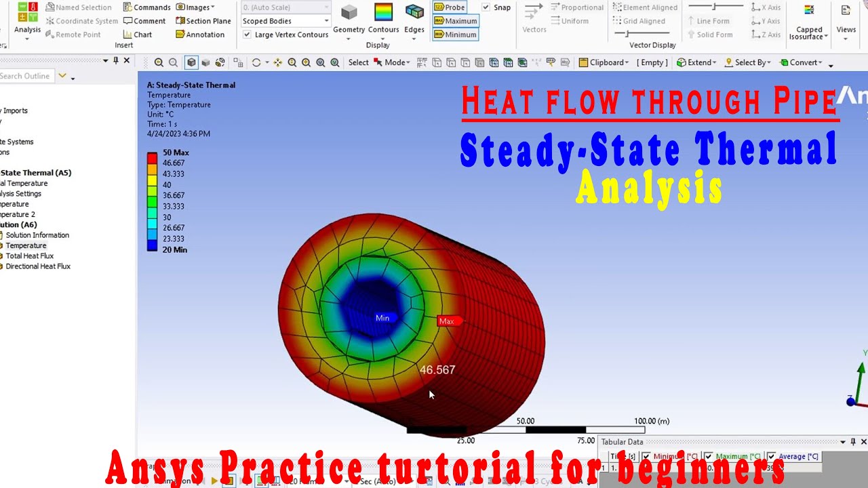Image resolution: width=868 pixels, height=488 pixels.
Task: Open the Images dropdown
Action: click(x=195, y=7)
